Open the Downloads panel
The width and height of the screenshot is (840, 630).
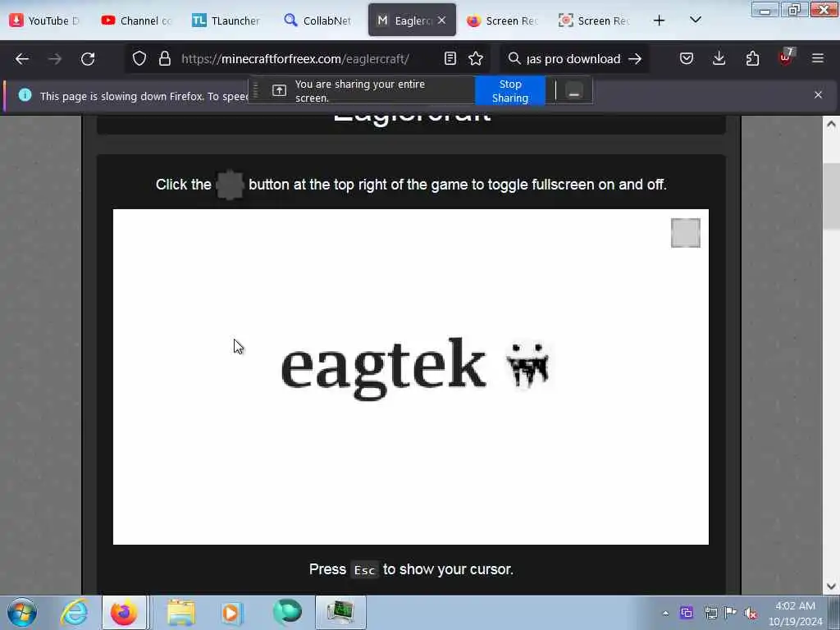(719, 58)
